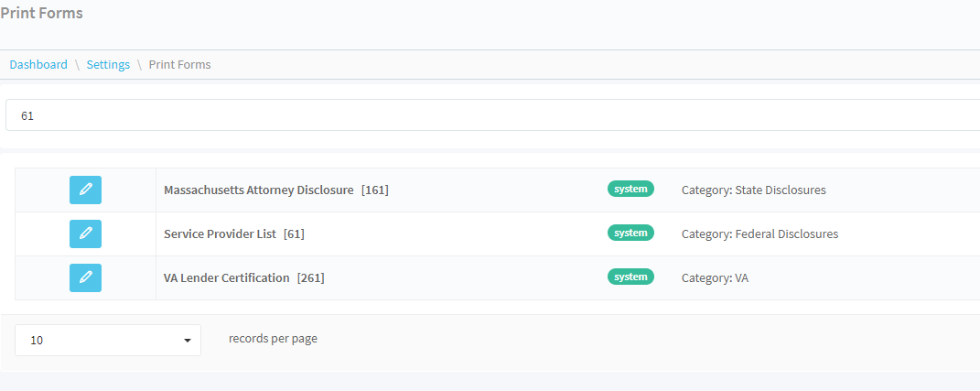Screen dimensions: 980x391
Task: Navigate to Settings breadcrumb link
Action: [x=108, y=64]
